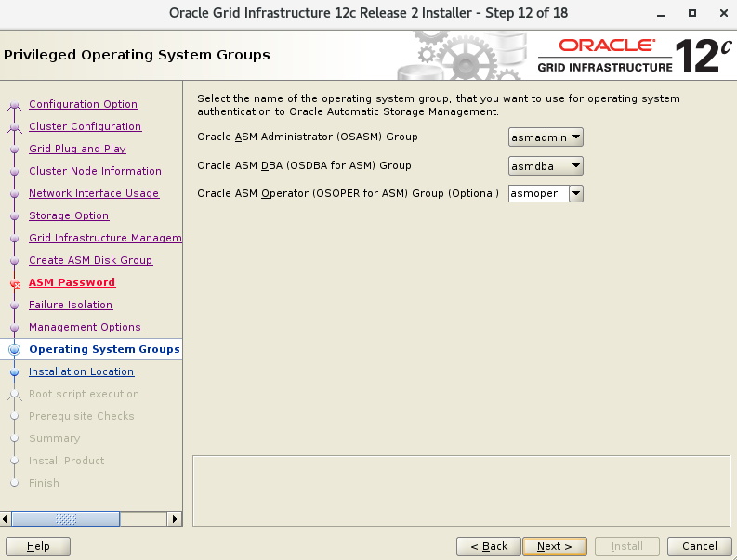Click the step bullet beside Network Interface Usage
737x560 pixels.
(15, 193)
